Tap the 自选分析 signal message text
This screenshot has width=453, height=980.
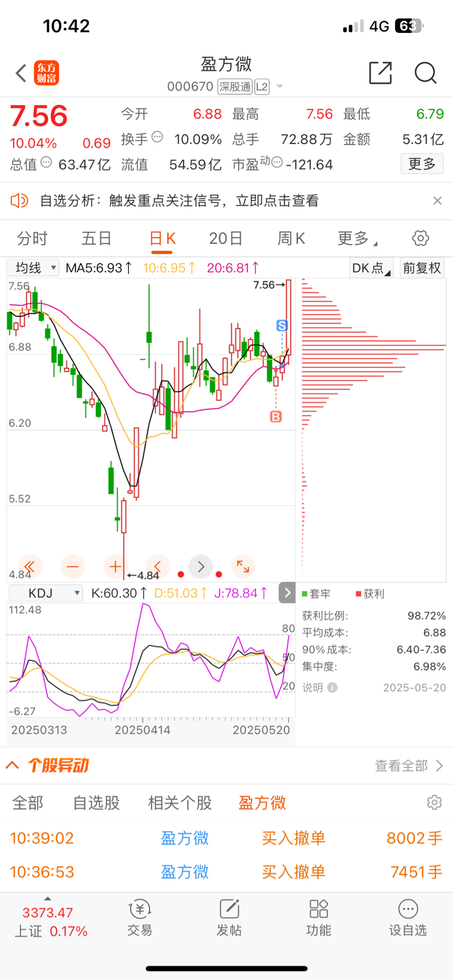click(179, 200)
